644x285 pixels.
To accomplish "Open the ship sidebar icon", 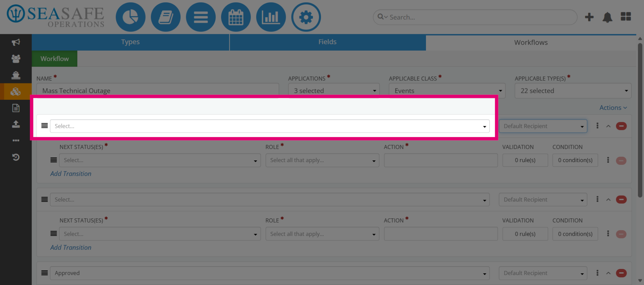I will [x=16, y=75].
